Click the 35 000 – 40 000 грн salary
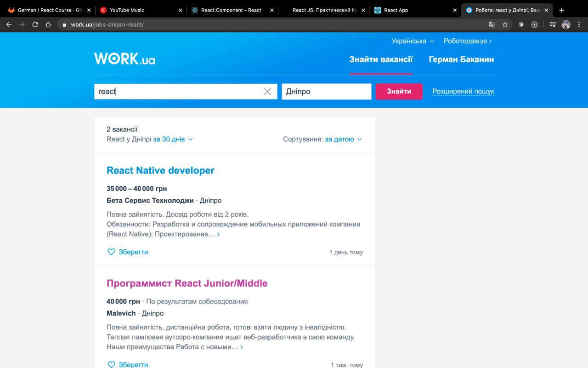Viewport: 588px width, 368px height. [x=137, y=189]
